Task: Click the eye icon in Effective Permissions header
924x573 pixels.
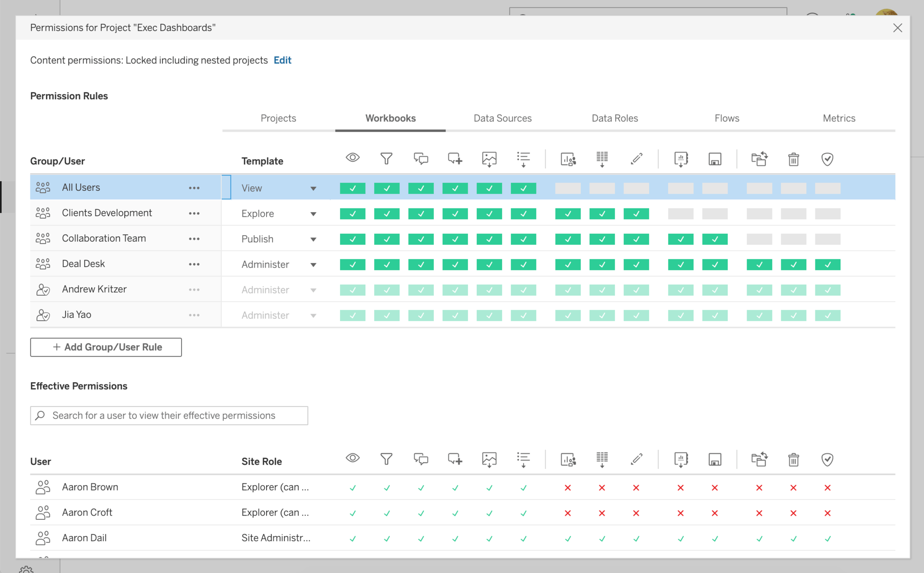Action: coord(353,458)
